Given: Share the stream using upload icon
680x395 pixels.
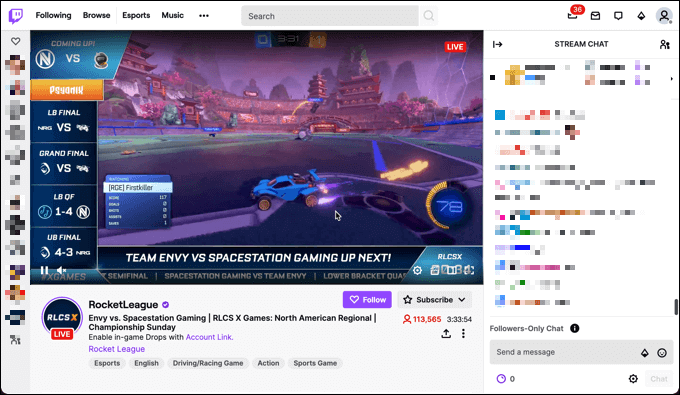Looking at the screenshot, I should coord(446,333).
